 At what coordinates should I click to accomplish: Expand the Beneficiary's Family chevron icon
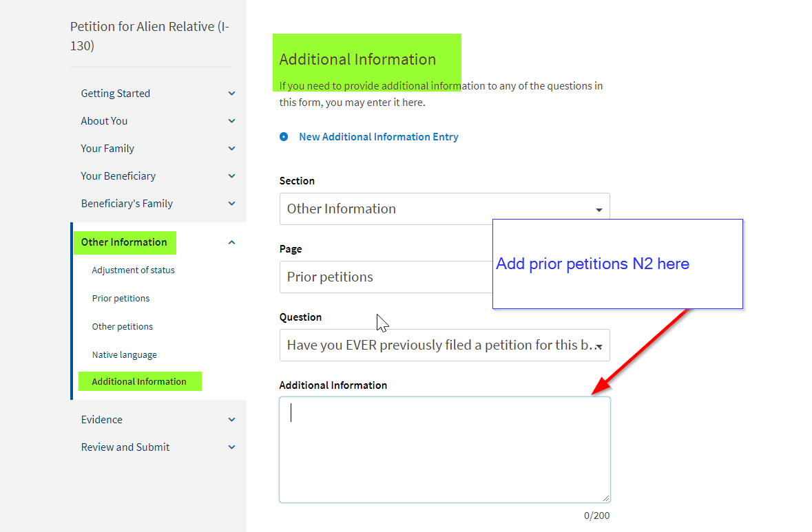[231, 204]
